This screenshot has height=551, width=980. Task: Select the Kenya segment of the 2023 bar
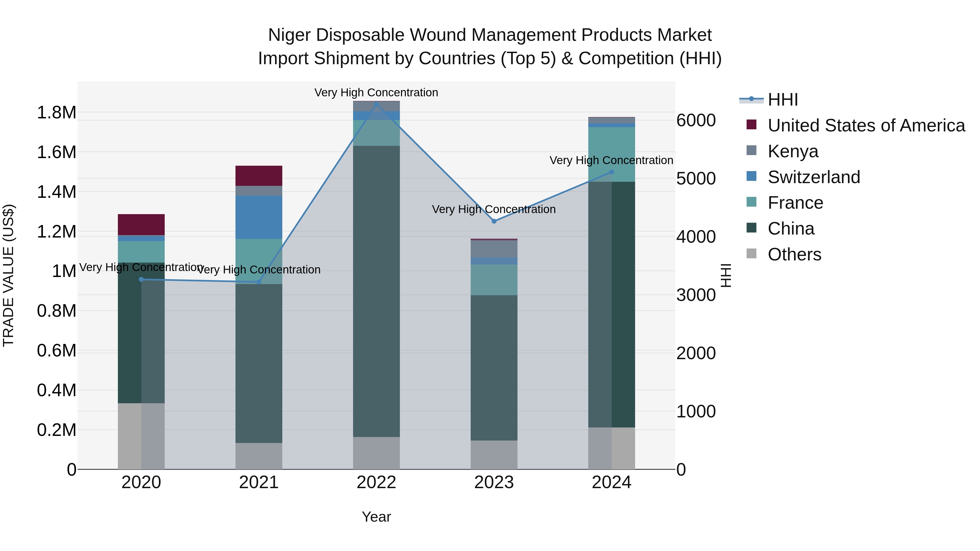pos(494,249)
